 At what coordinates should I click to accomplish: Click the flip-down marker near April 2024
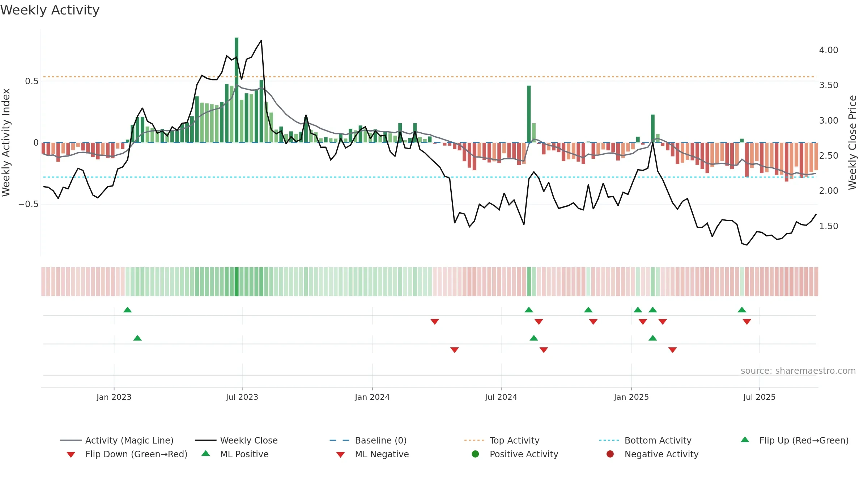point(435,322)
